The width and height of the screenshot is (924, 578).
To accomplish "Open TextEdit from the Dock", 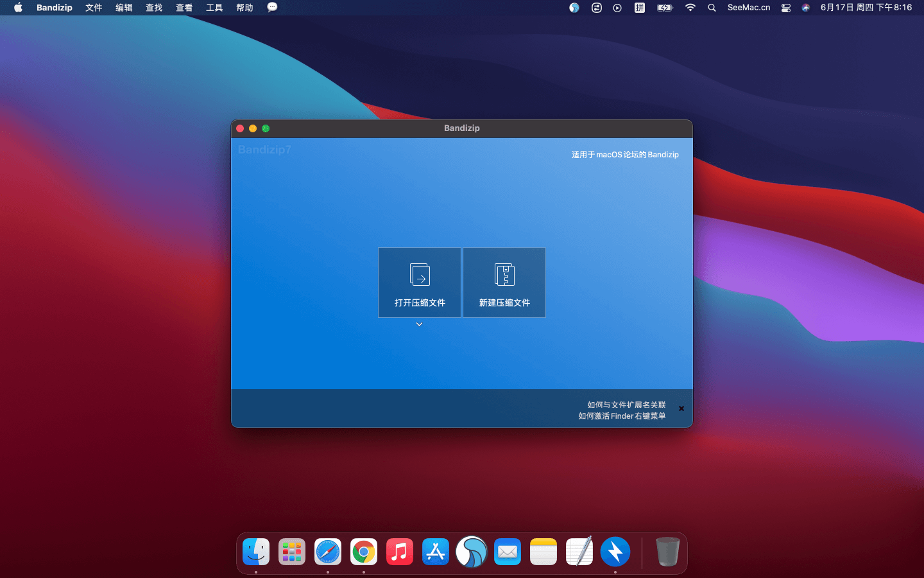I will 579,552.
